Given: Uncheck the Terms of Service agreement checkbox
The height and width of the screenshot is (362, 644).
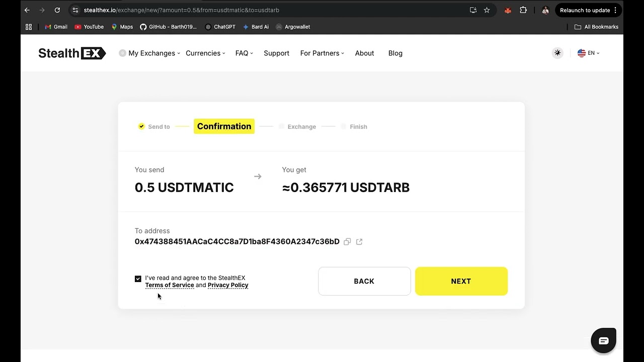Looking at the screenshot, I should point(138,279).
